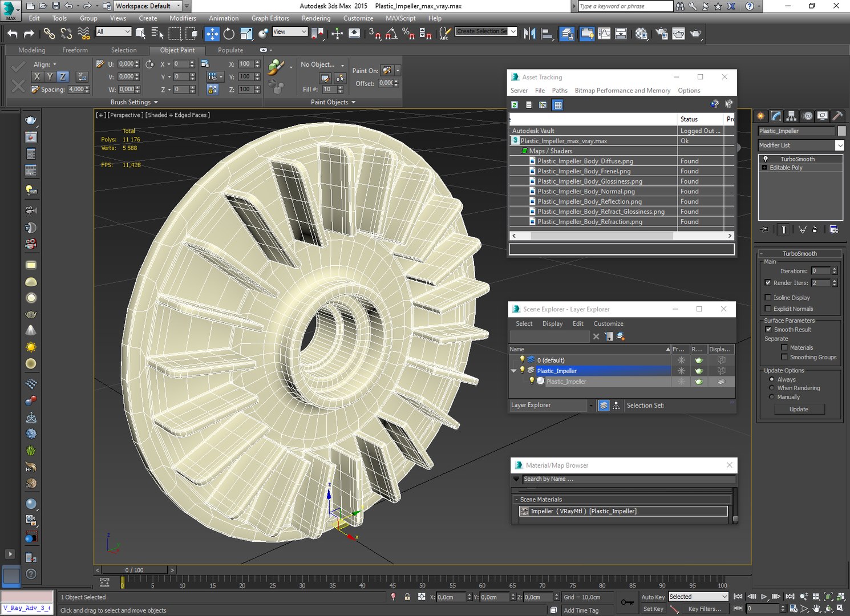
Task: Open the Mirror tool
Action: click(529, 34)
